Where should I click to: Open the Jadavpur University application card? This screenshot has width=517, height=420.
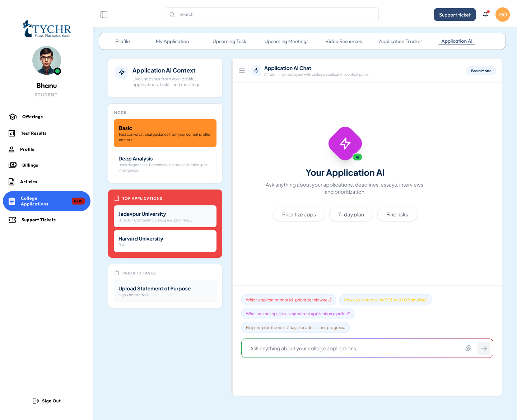(165, 216)
